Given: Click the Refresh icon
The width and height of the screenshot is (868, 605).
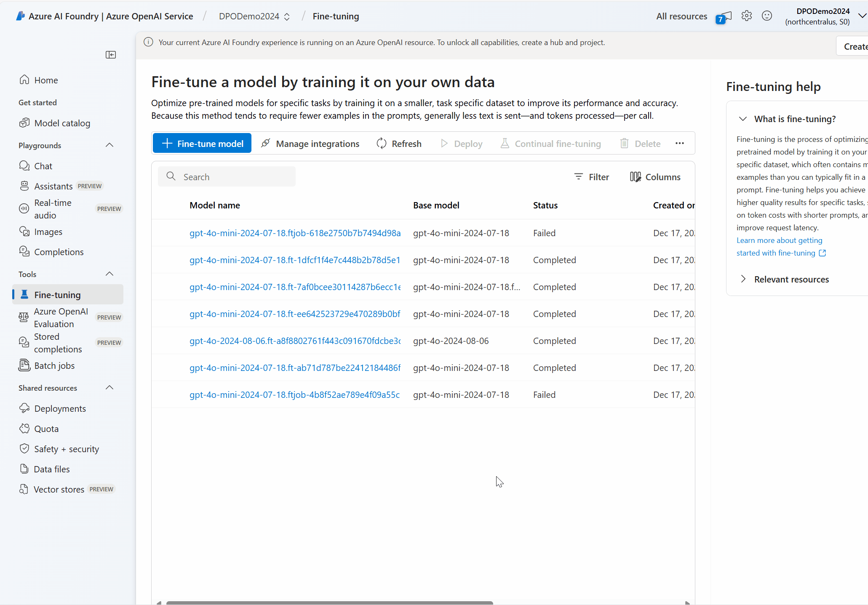Looking at the screenshot, I should (382, 143).
